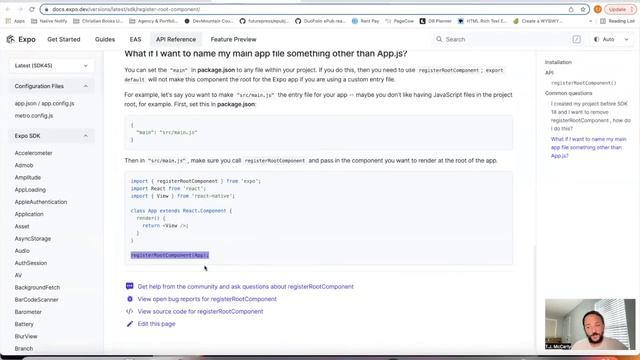Viewport: 640px width, 360px height.
Task: Click Edit this page link
Action: coord(156,324)
